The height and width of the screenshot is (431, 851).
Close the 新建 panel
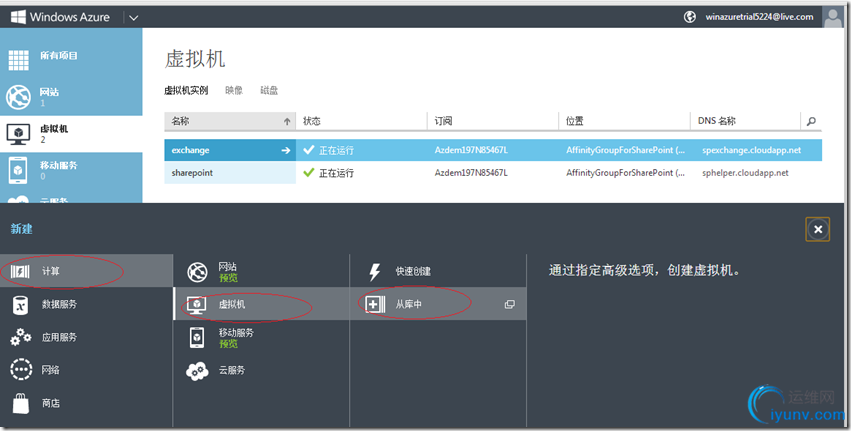pyautogui.click(x=818, y=229)
